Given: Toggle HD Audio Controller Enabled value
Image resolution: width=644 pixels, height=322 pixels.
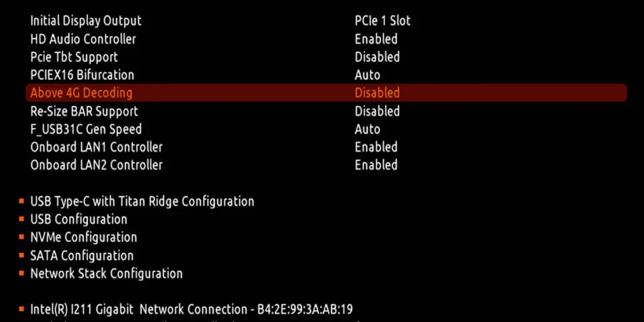Looking at the screenshot, I should [376, 39].
